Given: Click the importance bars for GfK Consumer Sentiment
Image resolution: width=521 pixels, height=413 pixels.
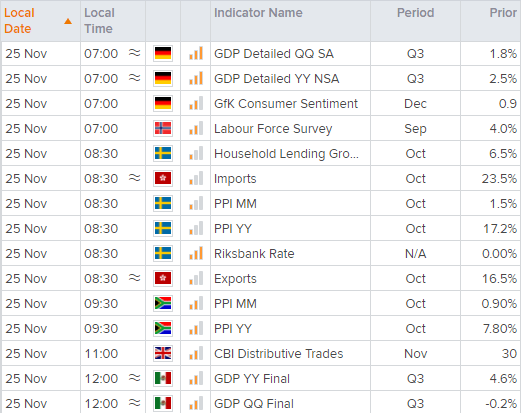Looking at the screenshot, I should (x=196, y=103).
